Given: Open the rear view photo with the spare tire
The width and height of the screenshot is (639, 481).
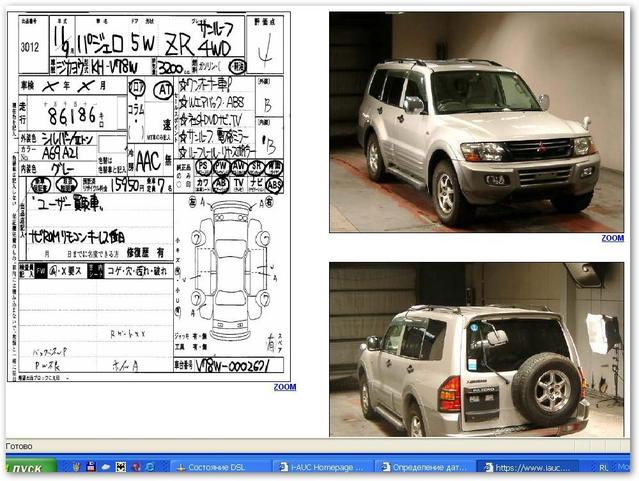Looking at the screenshot, I should pyautogui.click(x=476, y=349).
